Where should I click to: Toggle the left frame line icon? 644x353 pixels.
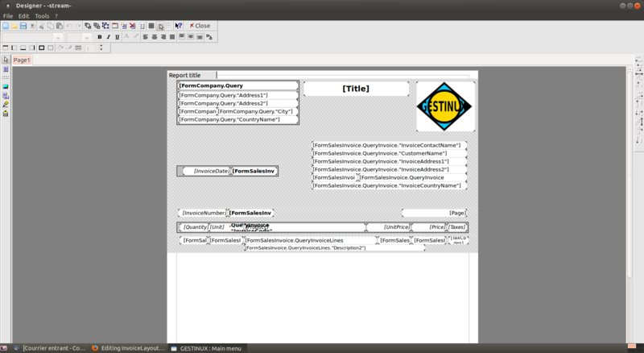coord(14,48)
